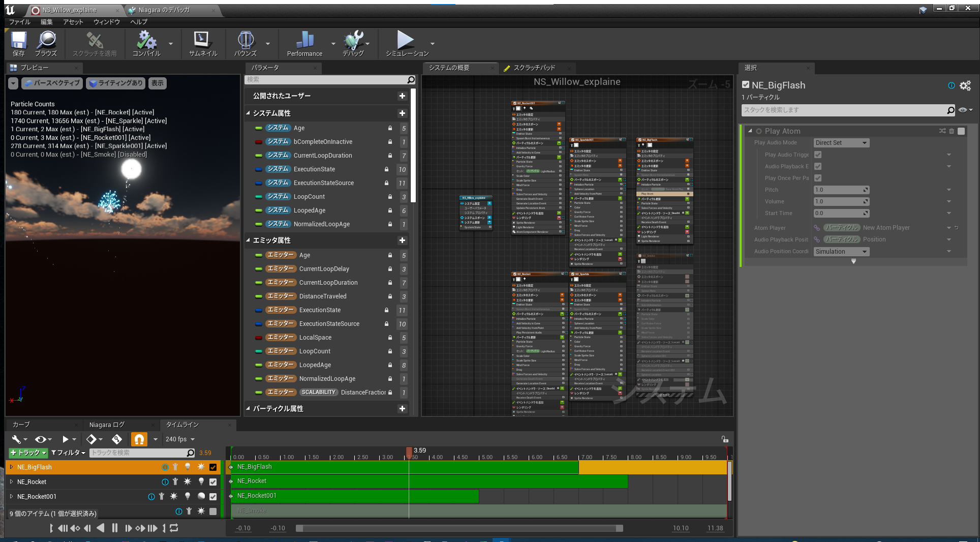Click the トラックを検索 search field

point(137,453)
